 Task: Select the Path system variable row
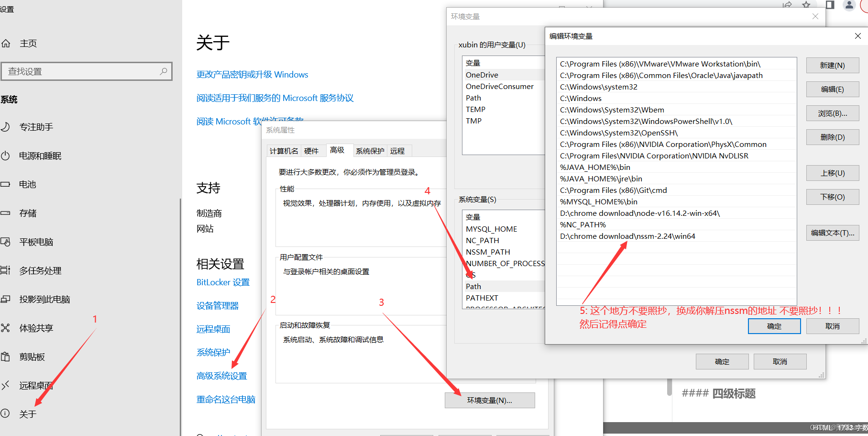point(504,287)
